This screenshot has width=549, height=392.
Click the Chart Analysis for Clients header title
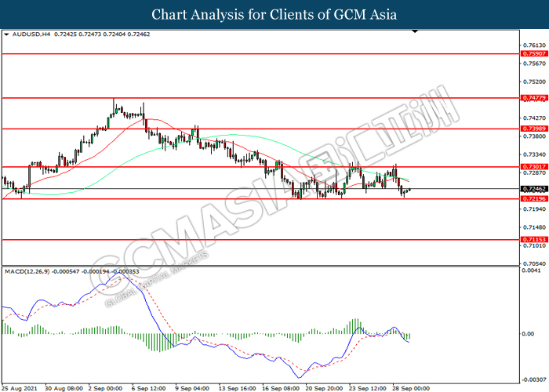point(274,15)
